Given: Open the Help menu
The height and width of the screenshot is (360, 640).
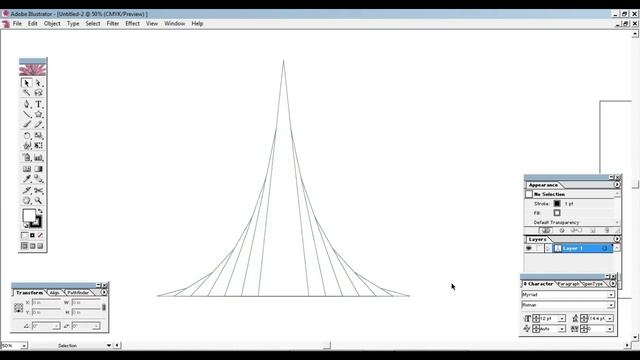Looking at the screenshot, I should (197, 24).
